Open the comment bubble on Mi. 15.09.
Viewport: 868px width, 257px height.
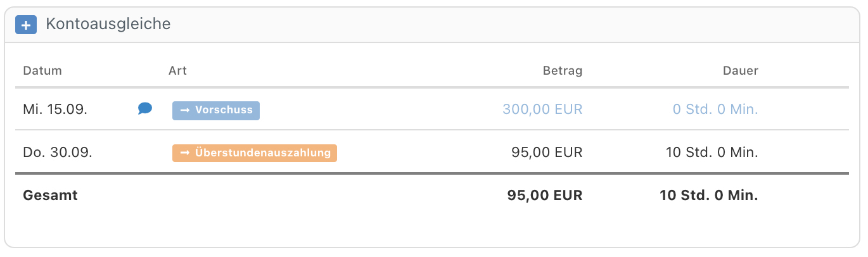click(x=145, y=109)
